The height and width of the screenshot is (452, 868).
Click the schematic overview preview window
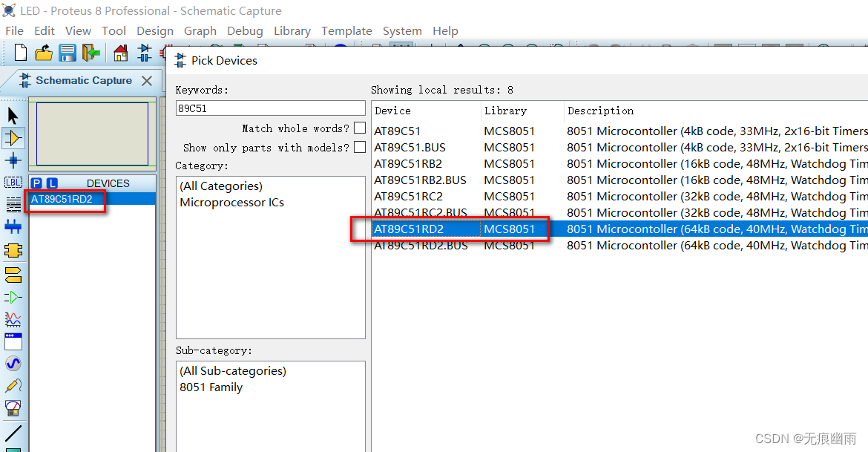93,134
